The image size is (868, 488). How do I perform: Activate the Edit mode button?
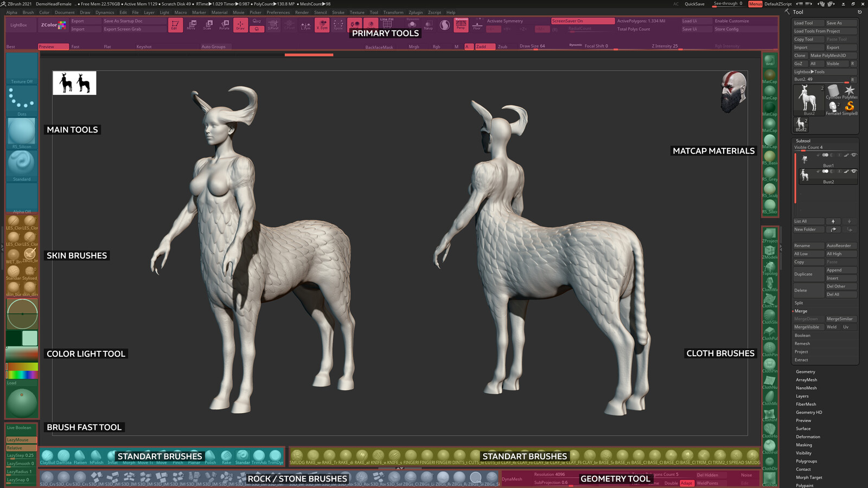(x=175, y=25)
